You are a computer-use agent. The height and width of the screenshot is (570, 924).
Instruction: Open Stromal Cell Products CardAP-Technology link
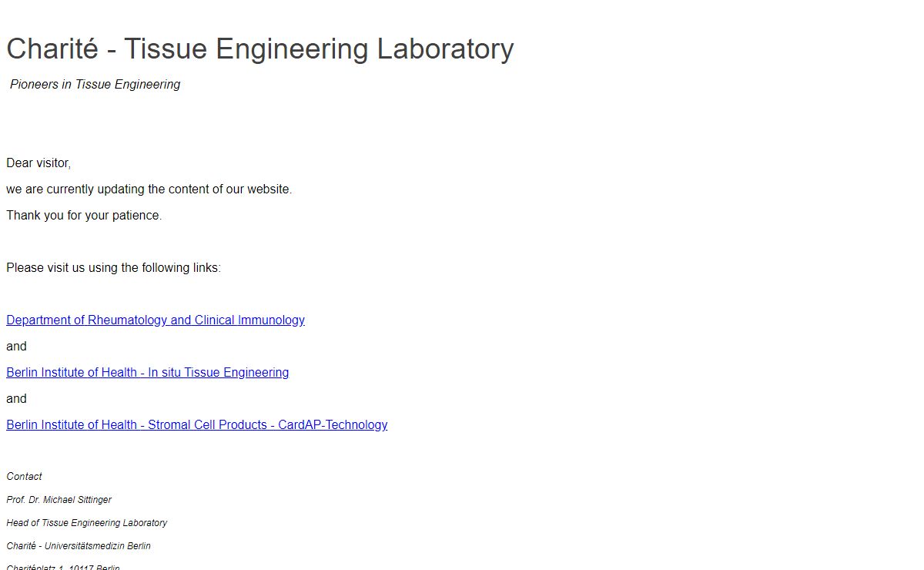point(197,424)
